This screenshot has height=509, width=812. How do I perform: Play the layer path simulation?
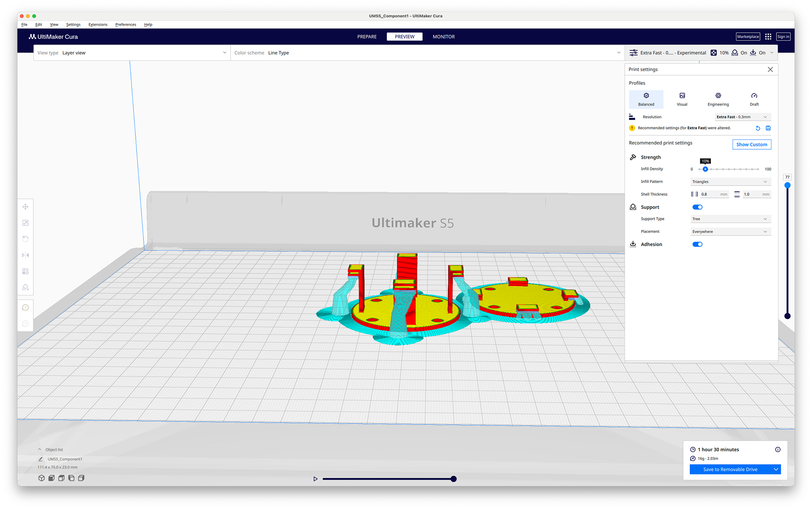pos(315,479)
